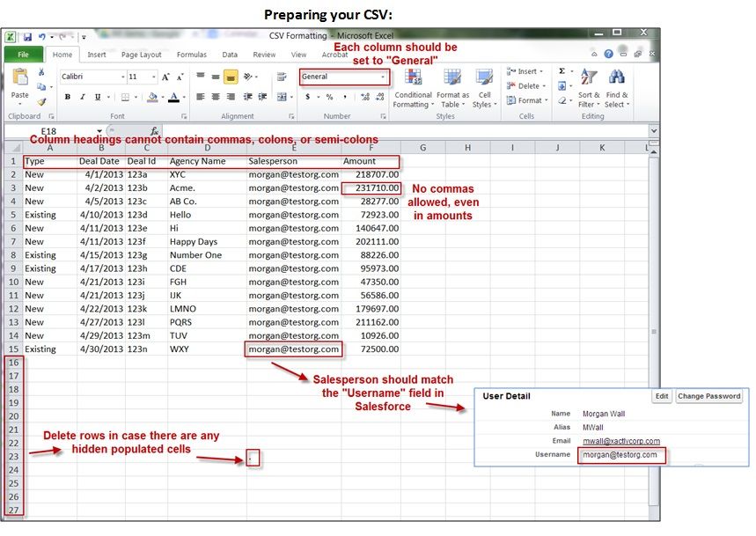Image resolution: width=756 pixels, height=536 pixels.
Task: Click Merge and Center icon
Action: (x=282, y=97)
